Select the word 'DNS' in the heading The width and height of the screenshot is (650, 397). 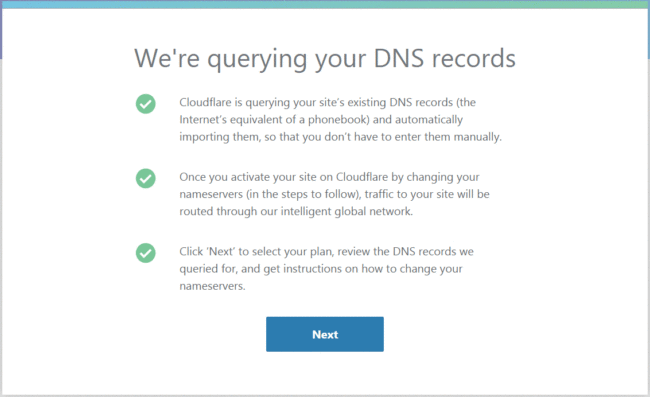398,58
